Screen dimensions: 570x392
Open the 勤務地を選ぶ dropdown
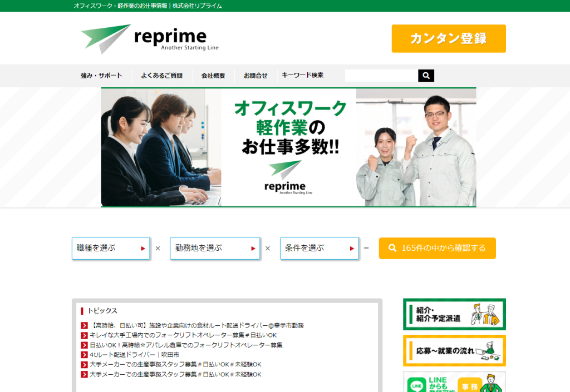(215, 248)
